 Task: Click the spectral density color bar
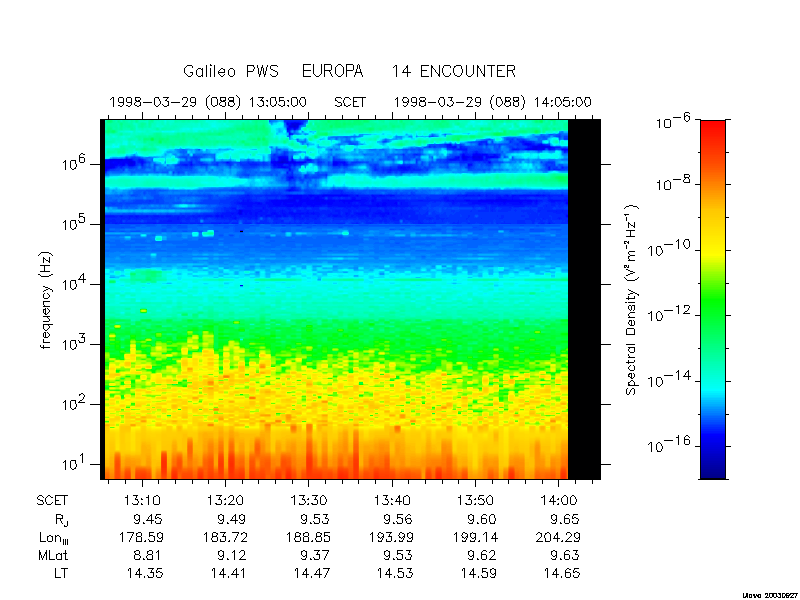pyautogui.click(x=713, y=299)
